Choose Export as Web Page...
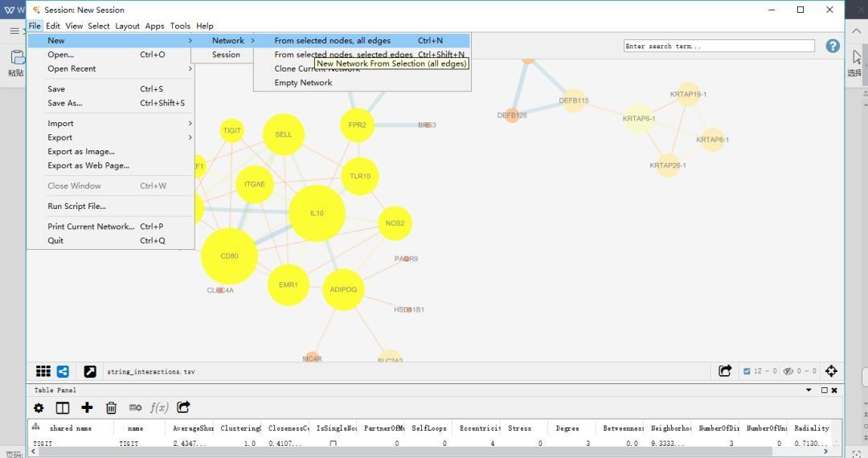Image resolution: width=868 pixels, height=458 pixels. coord(111,166)
